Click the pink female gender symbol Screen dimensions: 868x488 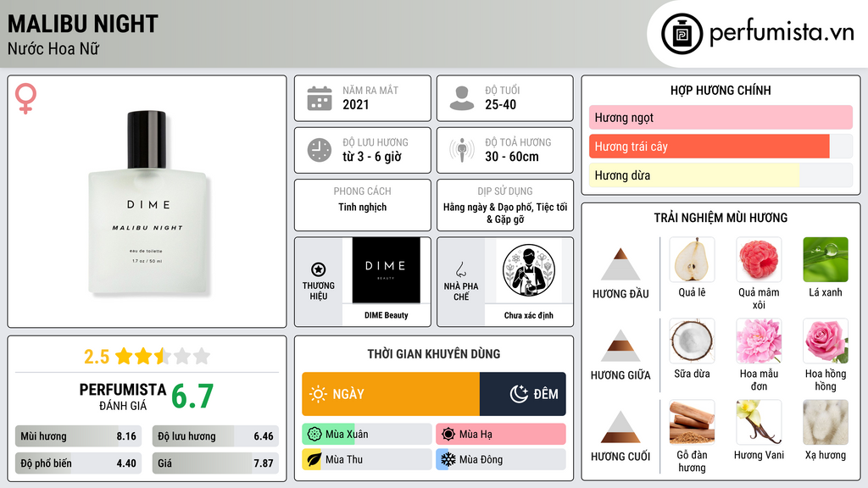tap(25, 98)
